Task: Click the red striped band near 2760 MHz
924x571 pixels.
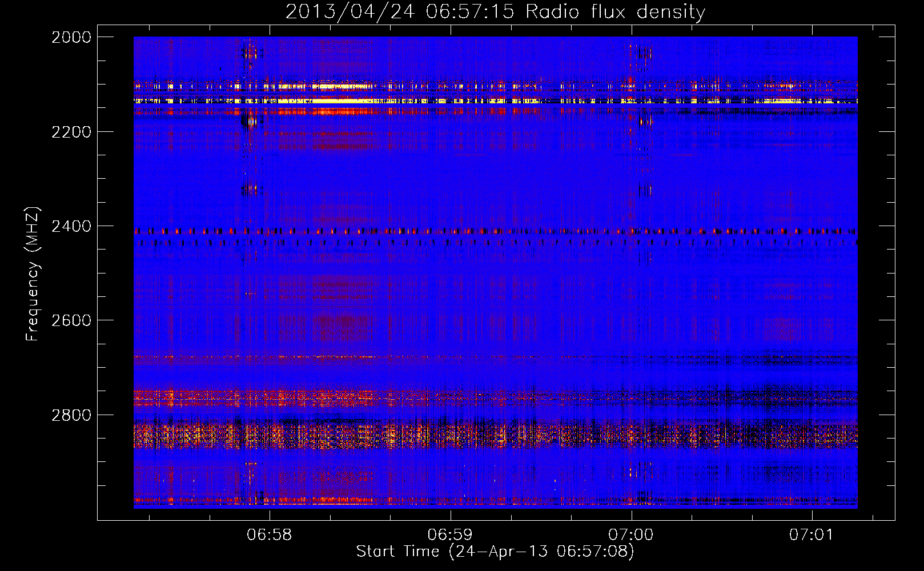Action: point(286,397)
